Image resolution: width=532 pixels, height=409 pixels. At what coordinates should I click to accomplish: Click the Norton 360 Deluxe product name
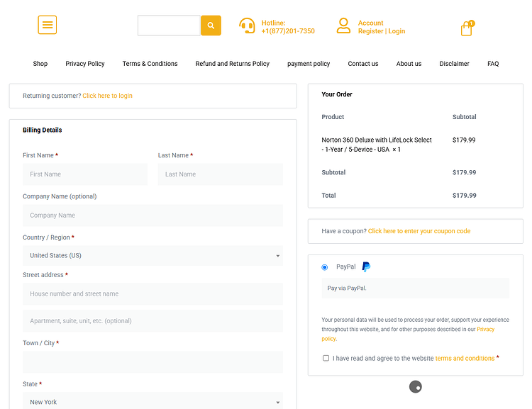pyautogui.click(x=377, y=145)
